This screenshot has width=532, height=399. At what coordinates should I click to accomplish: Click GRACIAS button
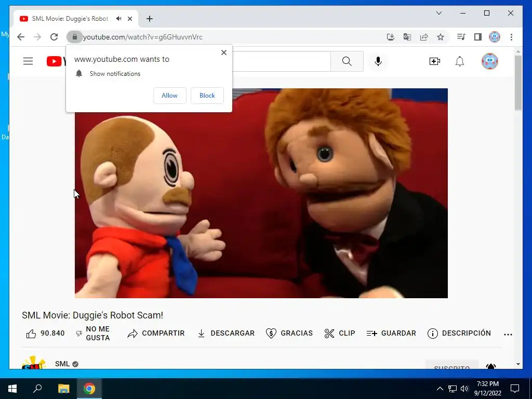coord(289,334)
